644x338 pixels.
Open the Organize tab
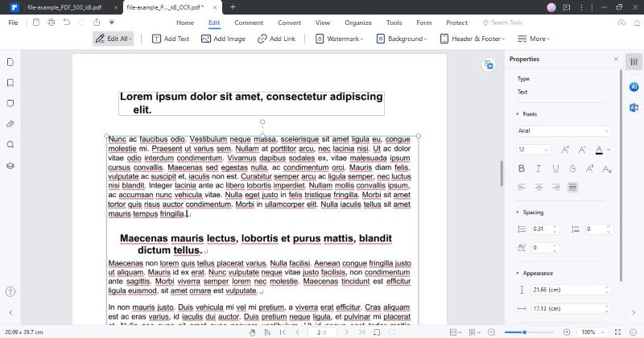coord(357,23)
